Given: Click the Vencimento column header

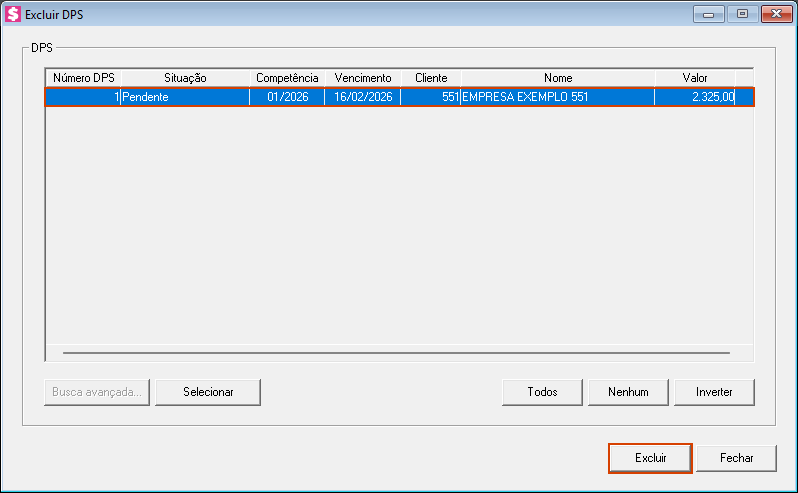Looking at the screenshot, I should (x=362, y=78).
